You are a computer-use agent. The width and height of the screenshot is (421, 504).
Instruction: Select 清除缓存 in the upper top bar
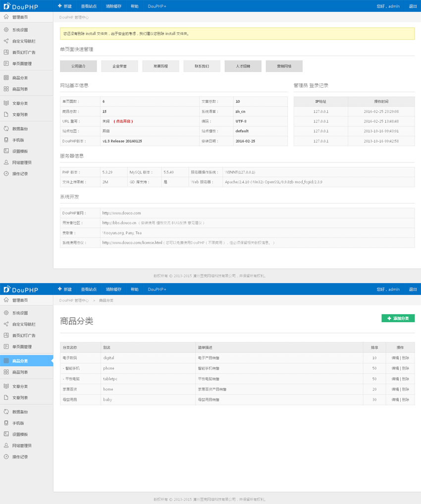point(113,6)
